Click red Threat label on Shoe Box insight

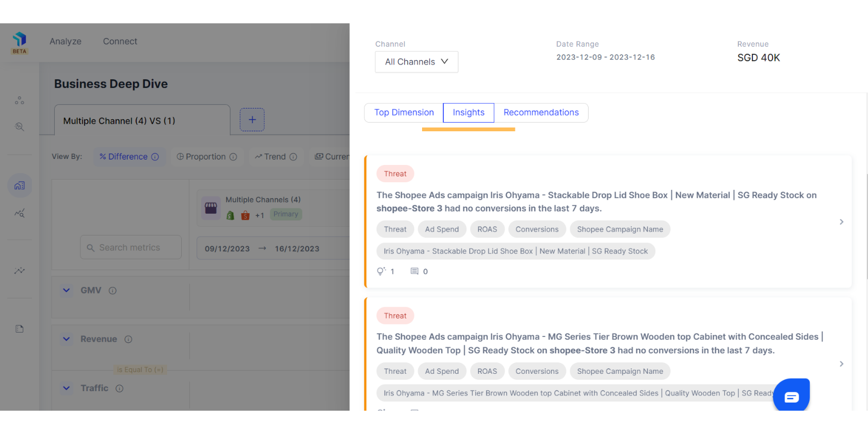click(395, 174)
